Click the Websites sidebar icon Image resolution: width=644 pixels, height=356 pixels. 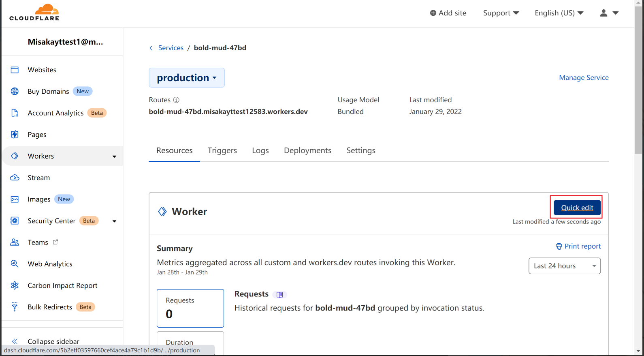coord(15,70)
